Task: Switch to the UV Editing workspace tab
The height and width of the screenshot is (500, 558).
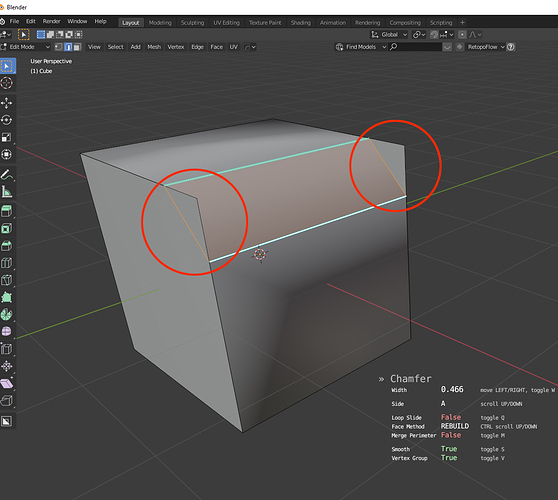Action: point(226,22)
